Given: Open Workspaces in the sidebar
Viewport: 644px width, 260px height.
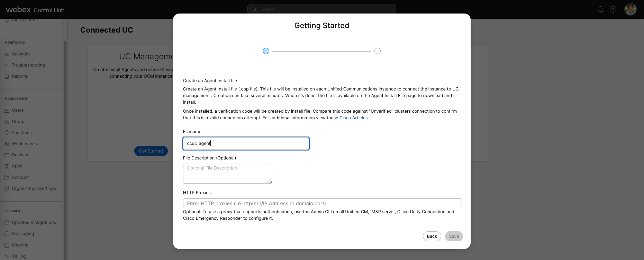Looking at the screenshot, I should point(24,144).
